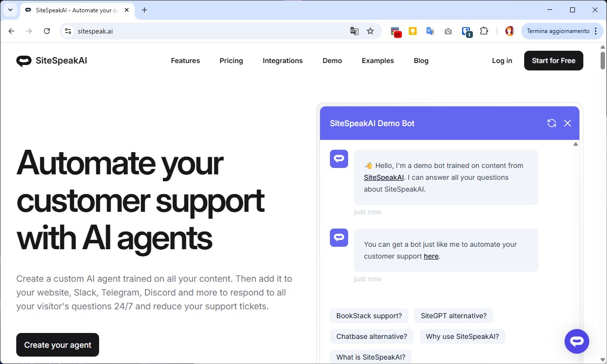Click the Termina aggiornamento button
This screenshot has height=364, width=607.
(562, 31)
